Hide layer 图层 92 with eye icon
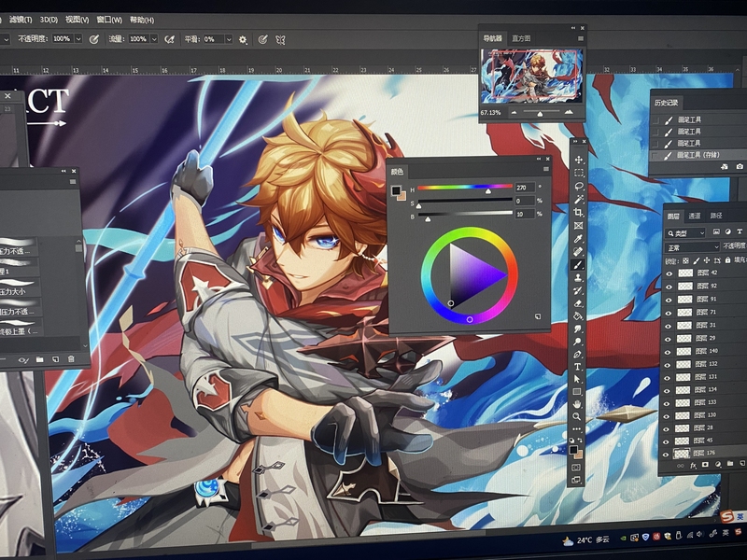This screenshot has height=560, width=747. (669, 287)
